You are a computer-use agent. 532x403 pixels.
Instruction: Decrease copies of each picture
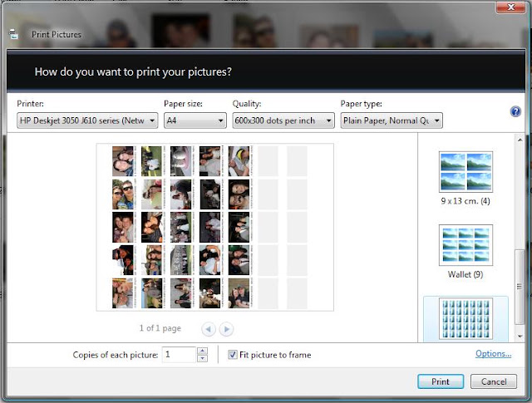click(202, 359)
